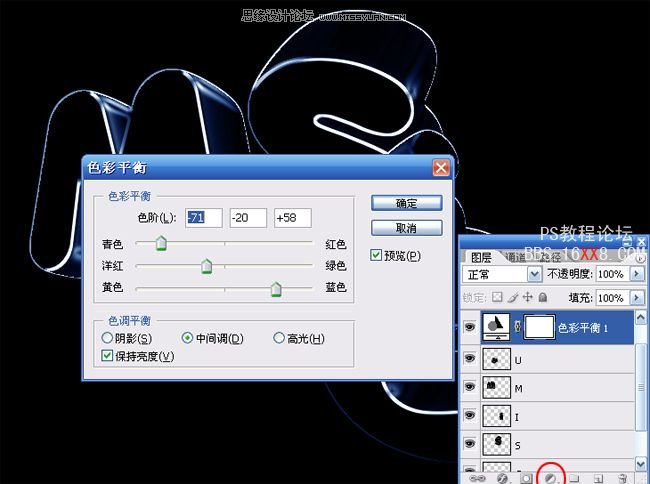Select the Highlights radio button
Screen dimensions: 650x484
(x=279, y=339)
